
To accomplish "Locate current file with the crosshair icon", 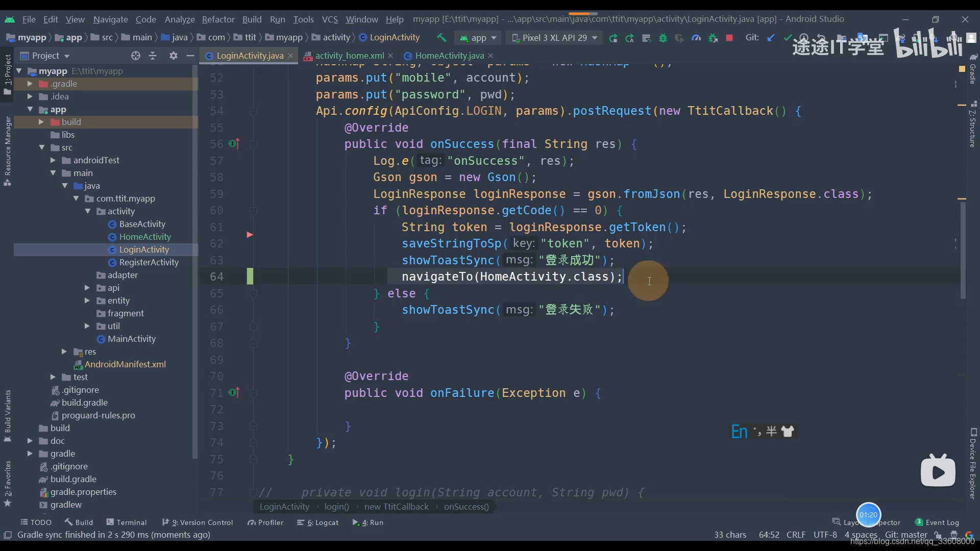I will pyautogui.click(x=135, y=56).
